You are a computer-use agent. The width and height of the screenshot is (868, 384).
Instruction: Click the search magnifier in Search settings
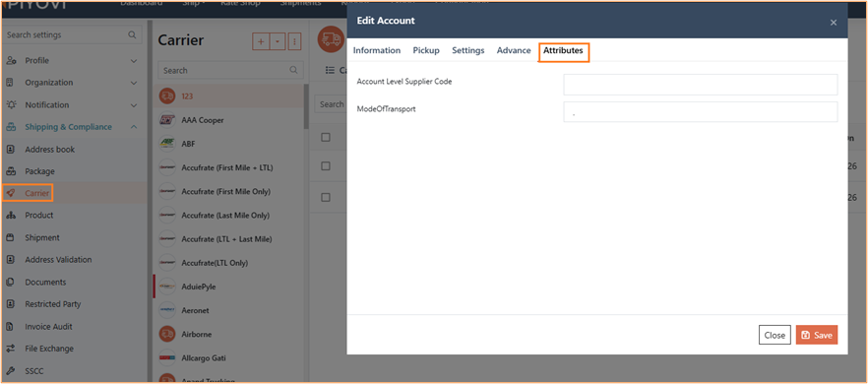[x=132, y=34]
